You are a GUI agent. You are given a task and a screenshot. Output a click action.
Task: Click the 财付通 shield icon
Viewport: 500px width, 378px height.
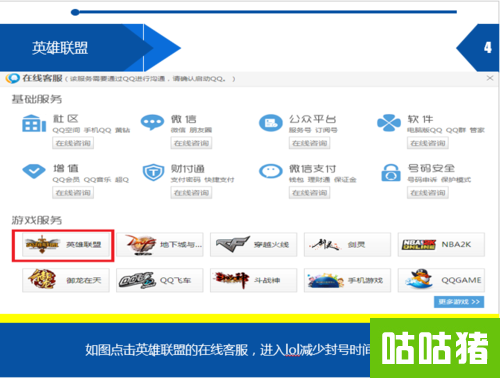[x=153, y=172]
